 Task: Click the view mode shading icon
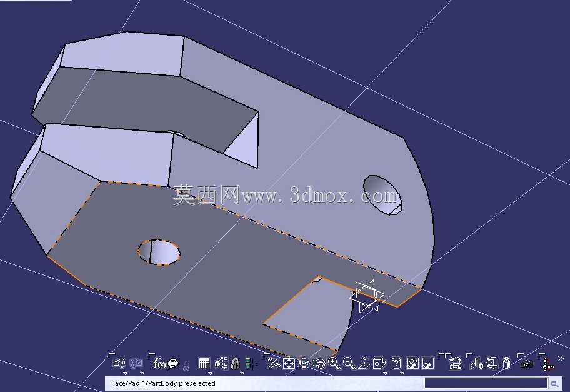396,363
